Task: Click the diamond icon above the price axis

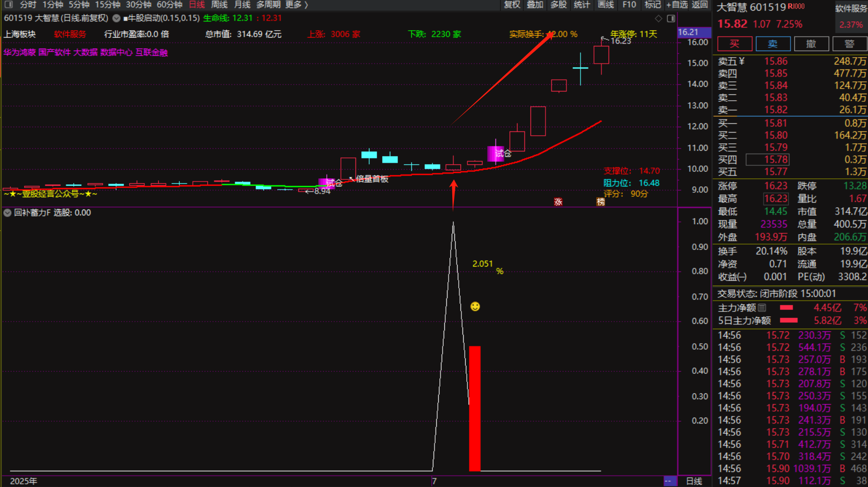Action: (659, 18)
